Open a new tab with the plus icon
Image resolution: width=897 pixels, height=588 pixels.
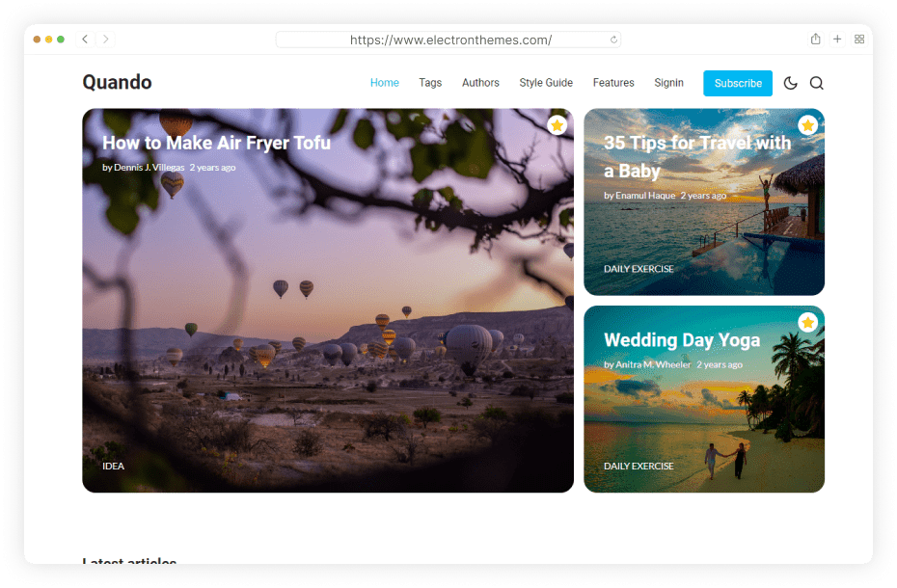tap(837, 40)
